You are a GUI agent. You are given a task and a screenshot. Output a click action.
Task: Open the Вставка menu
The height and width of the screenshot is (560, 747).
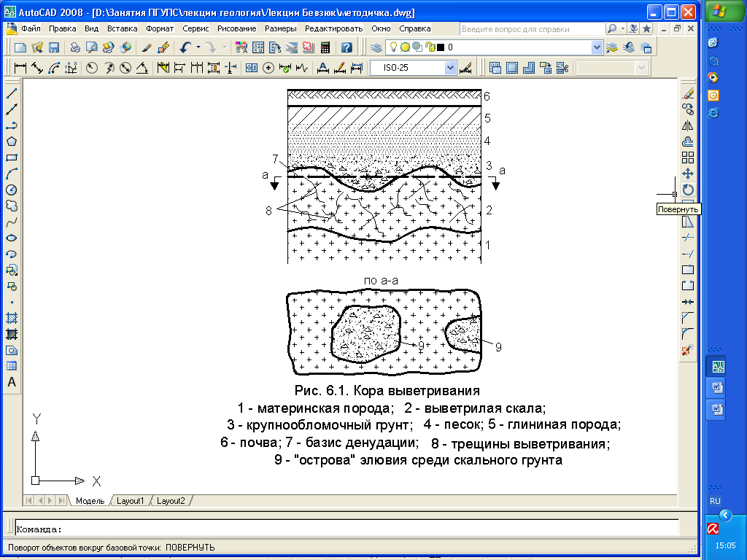click(123, 28)
